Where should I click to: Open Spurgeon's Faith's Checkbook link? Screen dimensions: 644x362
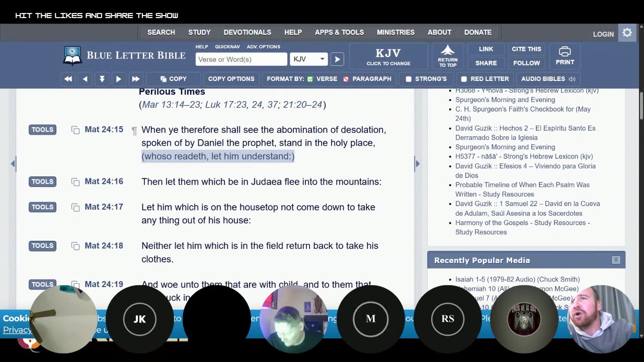tap(523, 114)
